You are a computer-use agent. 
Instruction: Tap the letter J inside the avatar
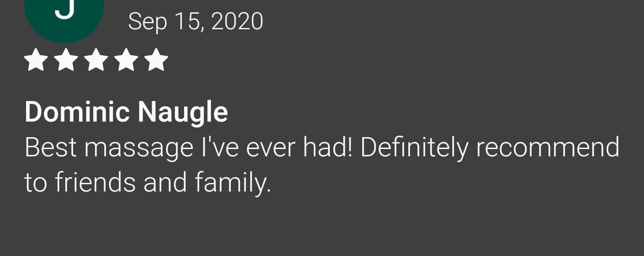click(x=64, y=8)
